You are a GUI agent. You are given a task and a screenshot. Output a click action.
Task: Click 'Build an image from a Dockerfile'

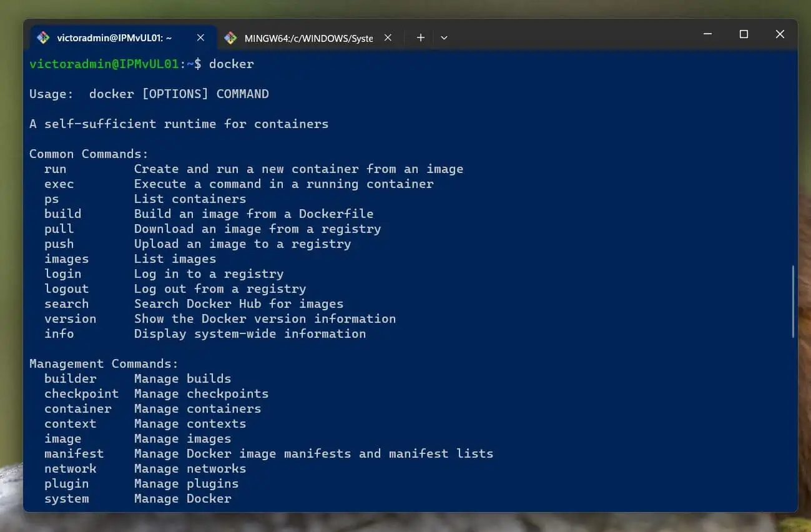click(254, 214)
